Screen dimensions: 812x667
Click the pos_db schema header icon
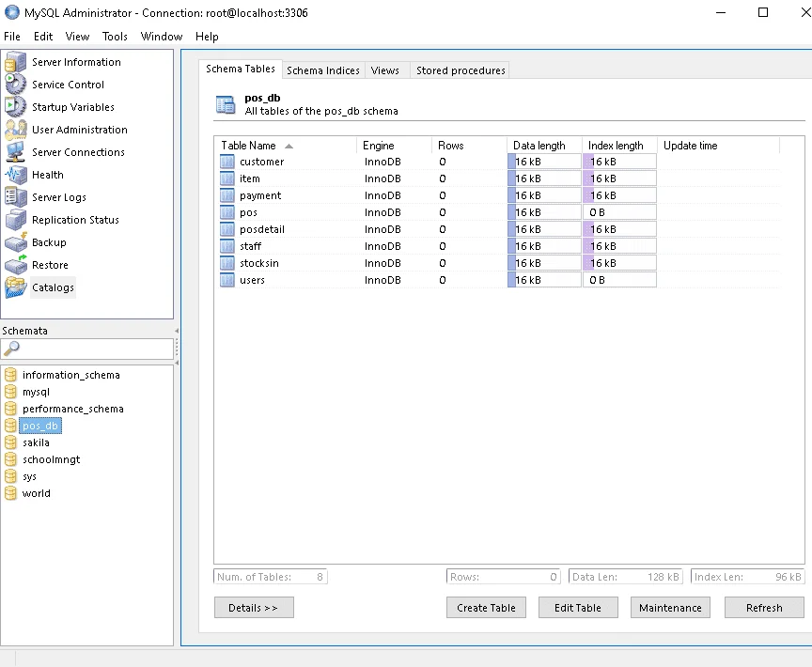[226, 104]
